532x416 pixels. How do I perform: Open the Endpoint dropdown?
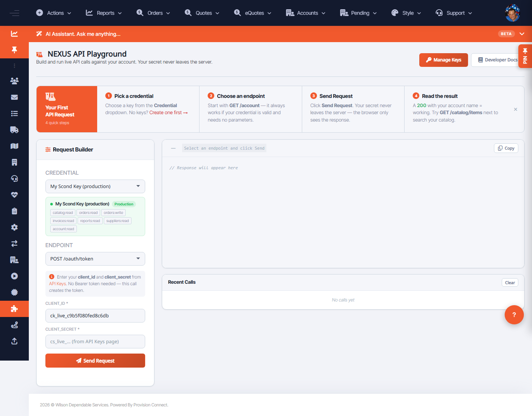(x=95, y=259)
